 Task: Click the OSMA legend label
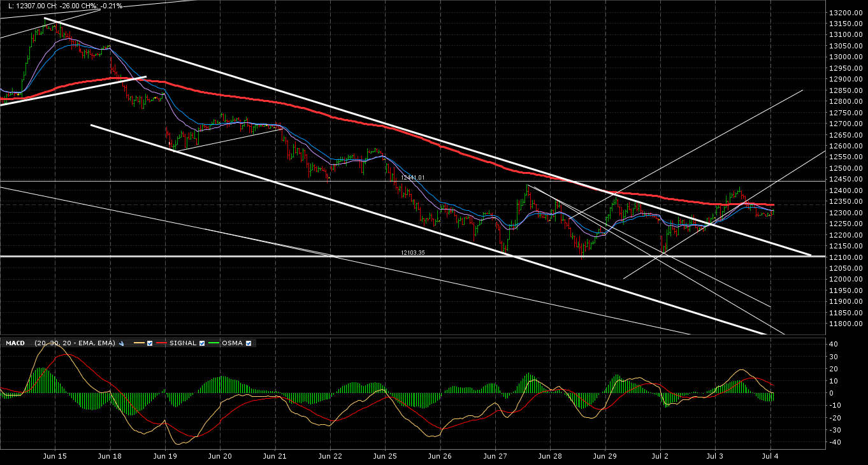click(232, 343)
